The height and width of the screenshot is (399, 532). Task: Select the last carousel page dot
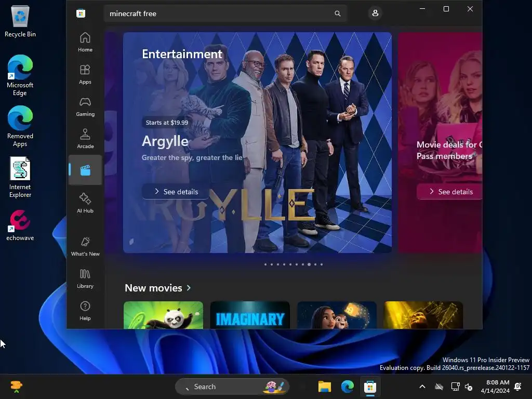(x=322, y=264)
